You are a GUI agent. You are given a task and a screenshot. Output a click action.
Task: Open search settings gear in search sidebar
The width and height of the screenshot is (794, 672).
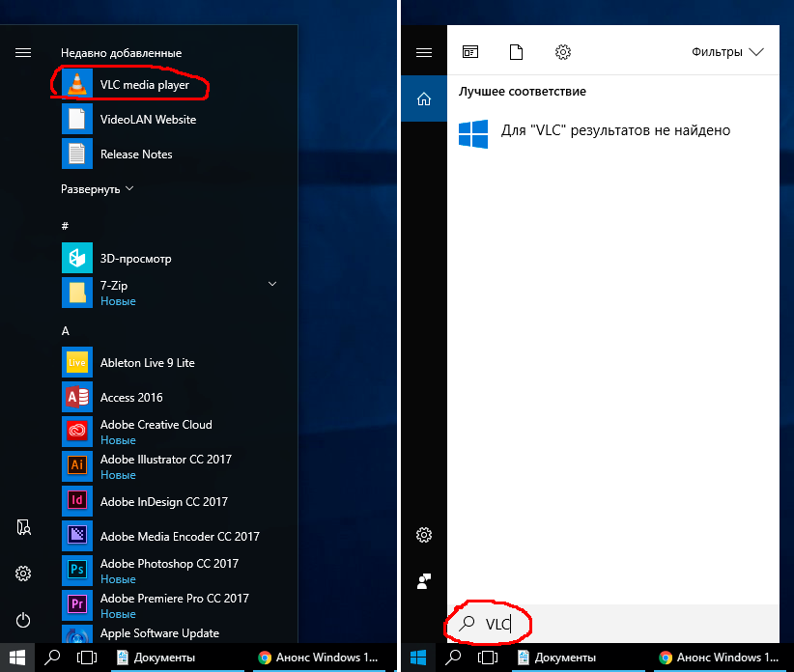tap(424, 535)
